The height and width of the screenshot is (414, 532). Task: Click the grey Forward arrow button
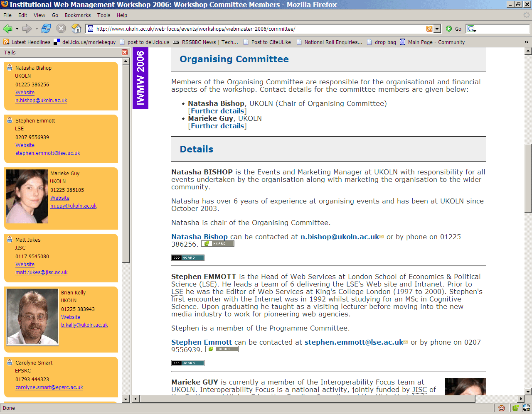27,29
